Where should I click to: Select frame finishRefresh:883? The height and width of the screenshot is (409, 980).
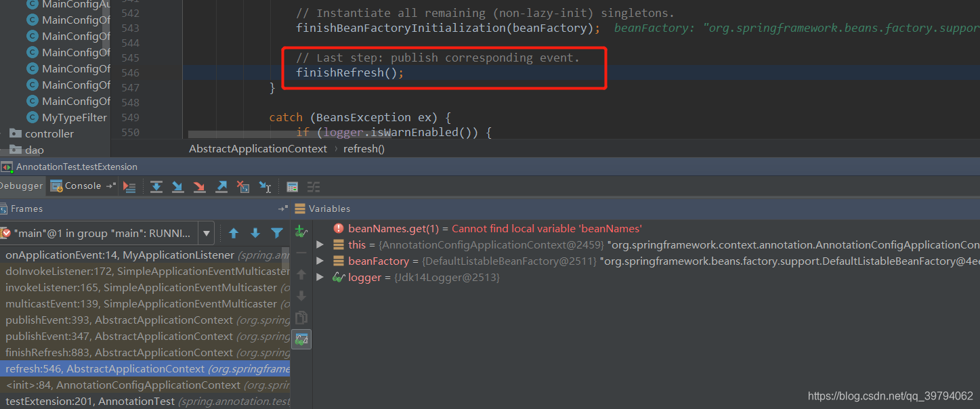[145, 353]
